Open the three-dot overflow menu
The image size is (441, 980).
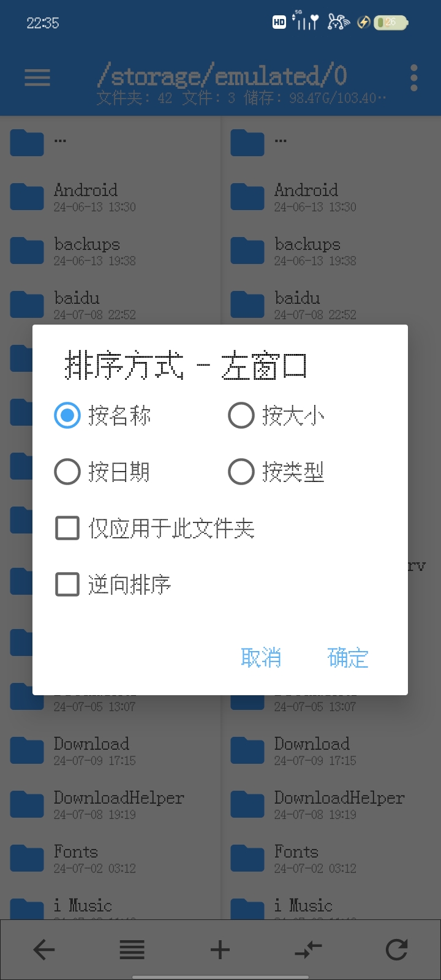(414, 78)
